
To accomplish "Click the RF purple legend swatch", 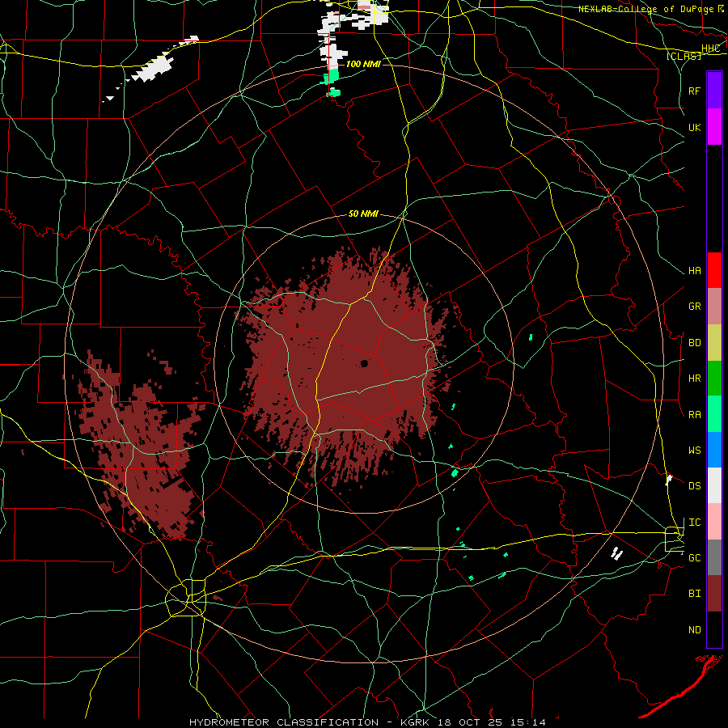I will pos(714,91).
